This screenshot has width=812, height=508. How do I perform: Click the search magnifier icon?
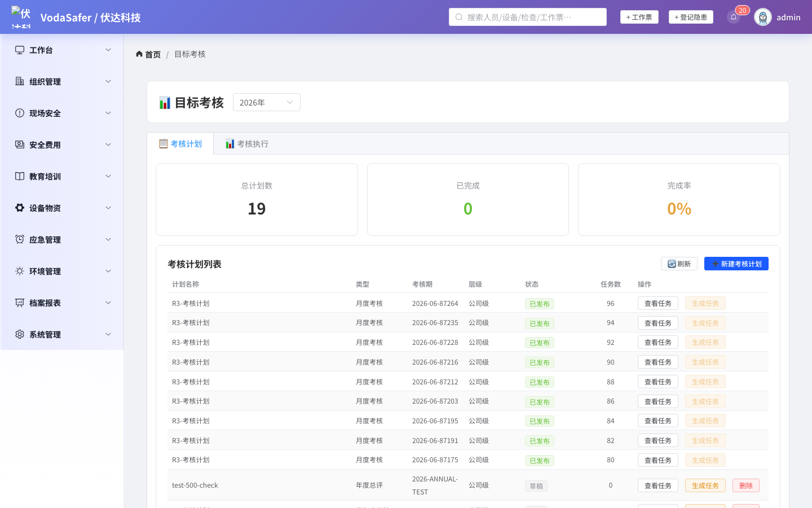coord(459,17)
